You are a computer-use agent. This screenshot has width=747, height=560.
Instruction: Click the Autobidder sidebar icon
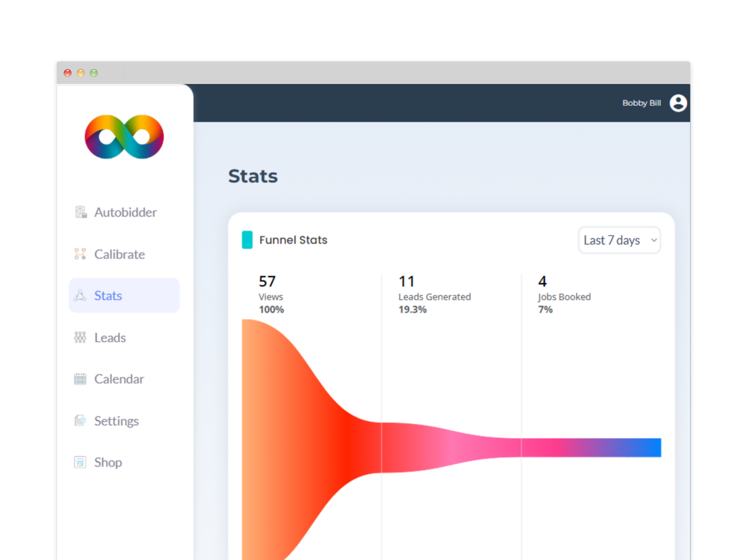pyautogui.click(x=81, y=212)
